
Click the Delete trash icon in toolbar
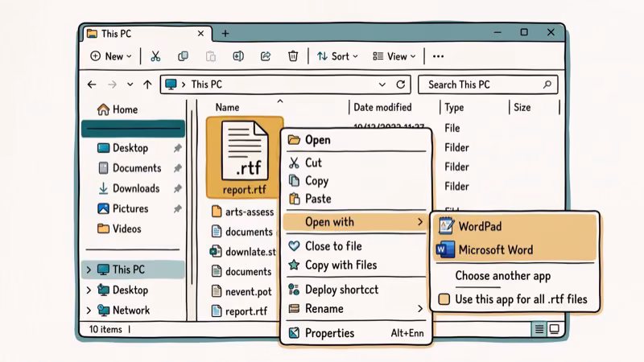pyautogui.click(x=293, y=56)
